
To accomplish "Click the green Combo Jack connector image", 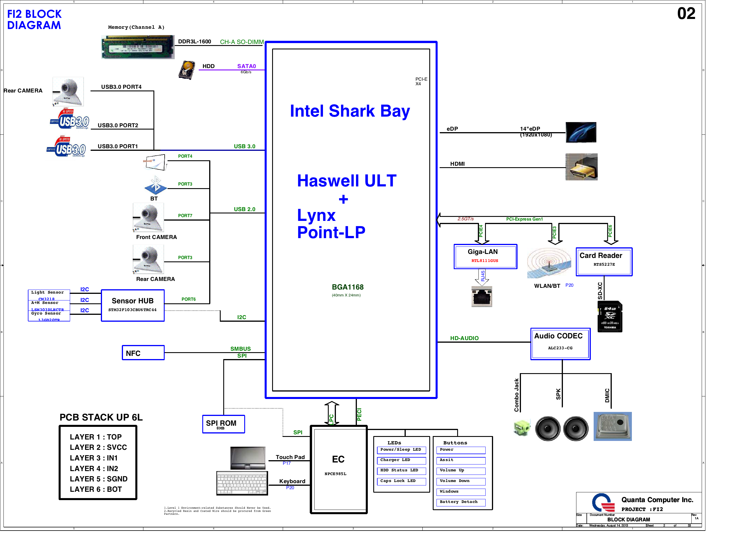I will coord(522,428).
